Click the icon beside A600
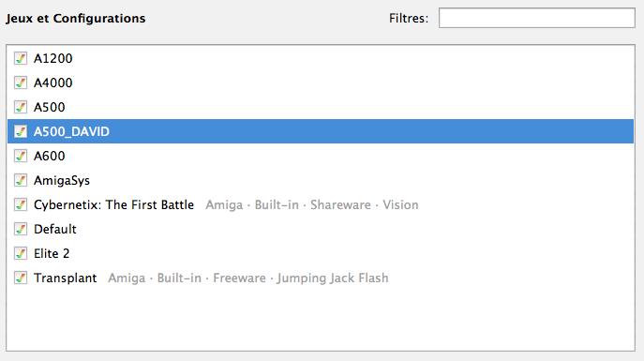 tap(21, 156)
